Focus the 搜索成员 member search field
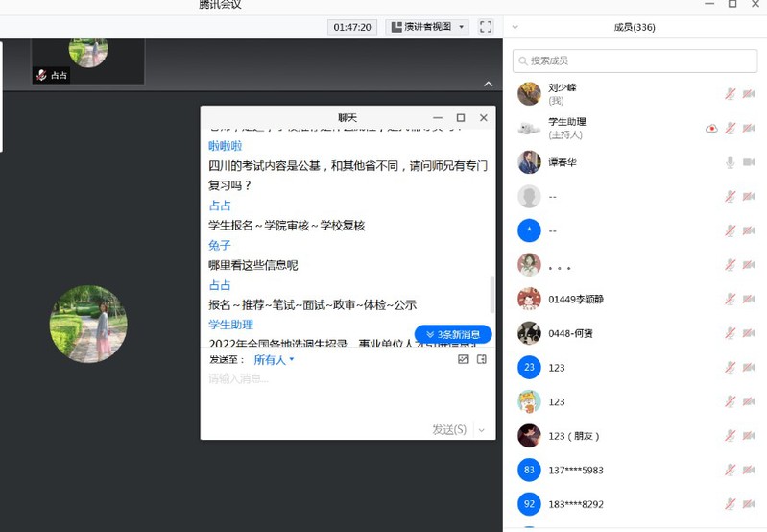The image size is (767, 532). 634,60
